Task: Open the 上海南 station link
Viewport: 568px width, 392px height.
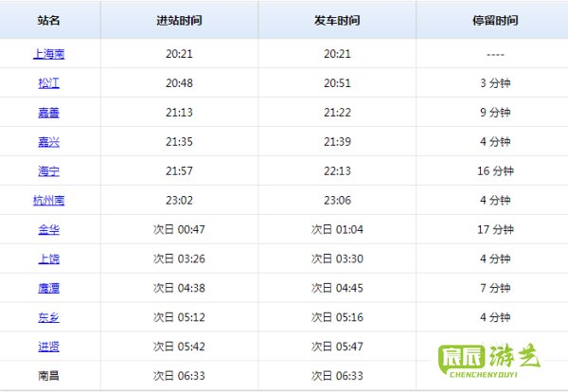Action: 48,54
